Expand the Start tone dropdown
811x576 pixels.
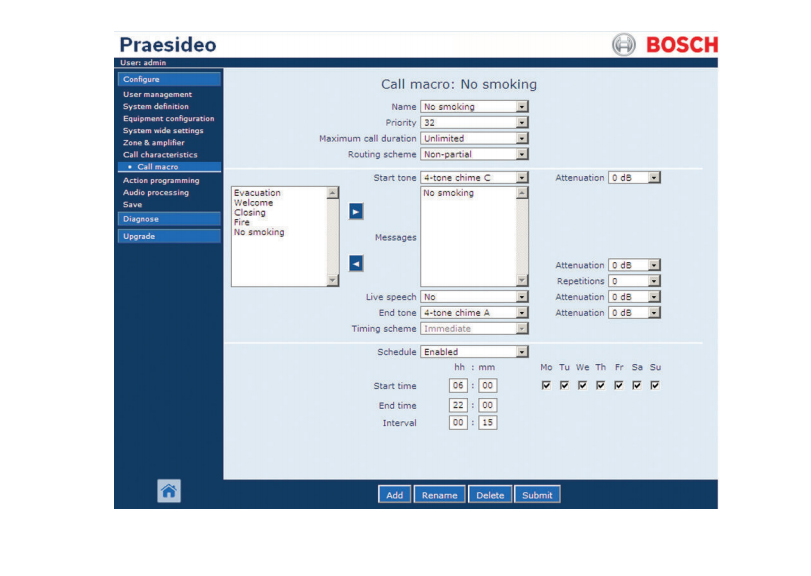521,178
